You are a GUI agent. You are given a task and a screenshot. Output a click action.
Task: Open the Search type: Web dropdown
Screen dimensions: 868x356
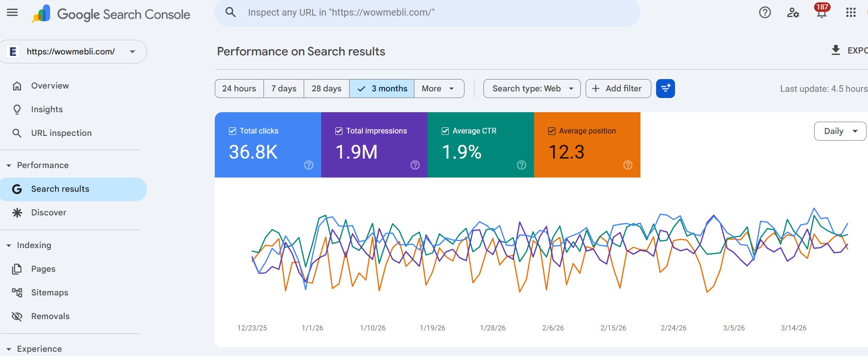[x=532, y=89]
